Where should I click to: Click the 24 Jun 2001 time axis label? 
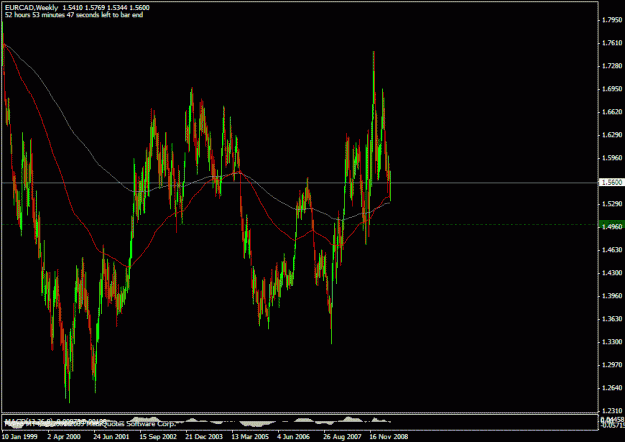[111, 436]
